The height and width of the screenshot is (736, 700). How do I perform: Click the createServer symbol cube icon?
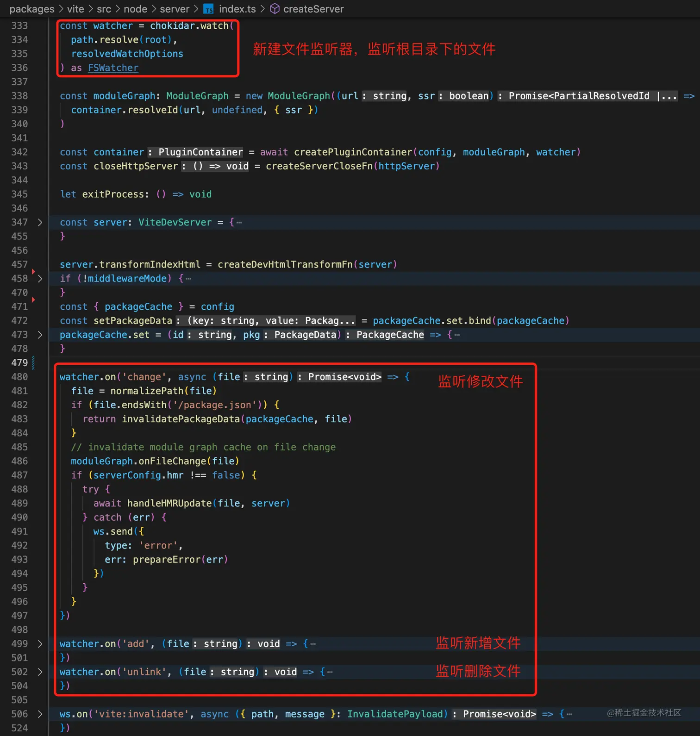[275, 9]
